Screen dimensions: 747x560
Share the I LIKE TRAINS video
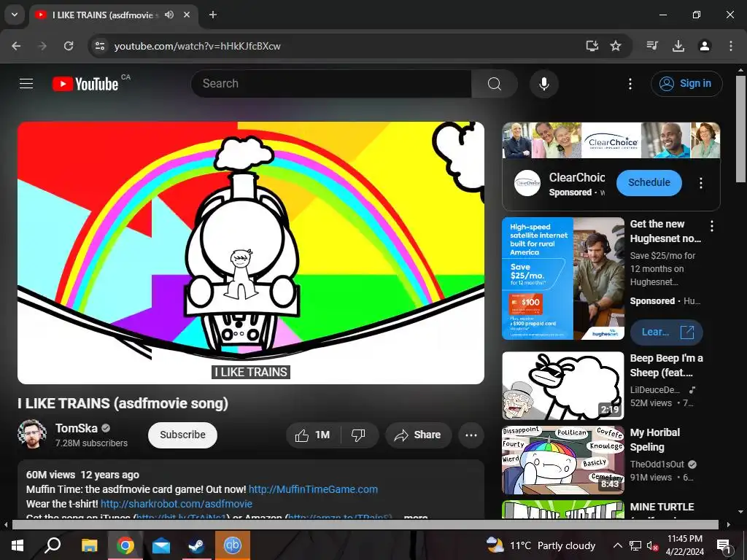tap(418, 435)
